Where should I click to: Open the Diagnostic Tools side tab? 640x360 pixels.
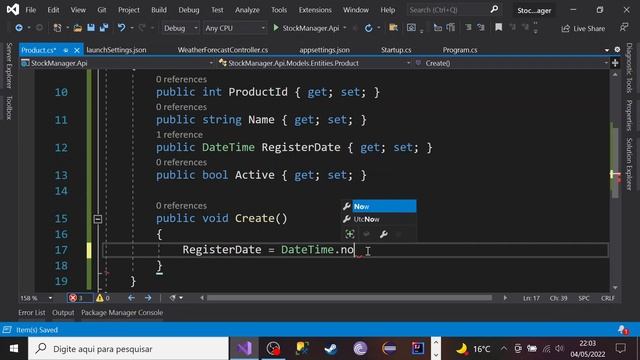pos(629,68)
